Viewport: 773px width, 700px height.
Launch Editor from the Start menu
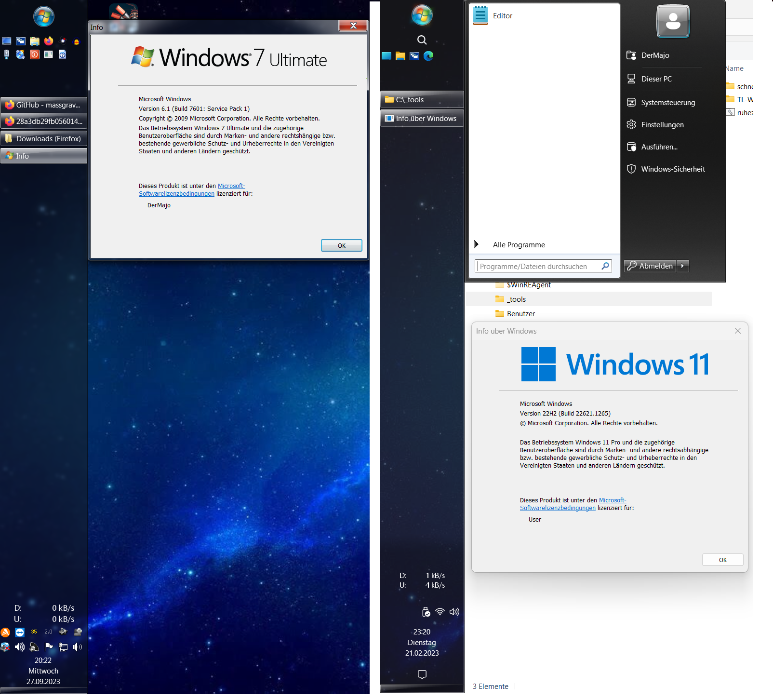503,15
